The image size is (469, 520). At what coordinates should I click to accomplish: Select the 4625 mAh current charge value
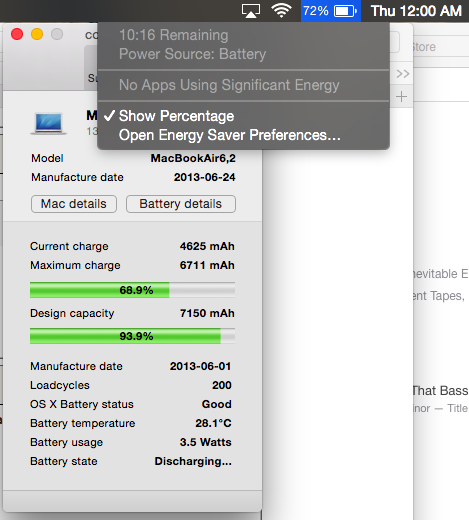point(207,246)
